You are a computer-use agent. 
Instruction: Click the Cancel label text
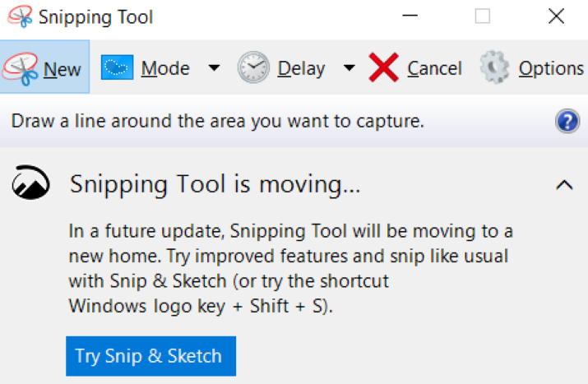pos(434,68)
